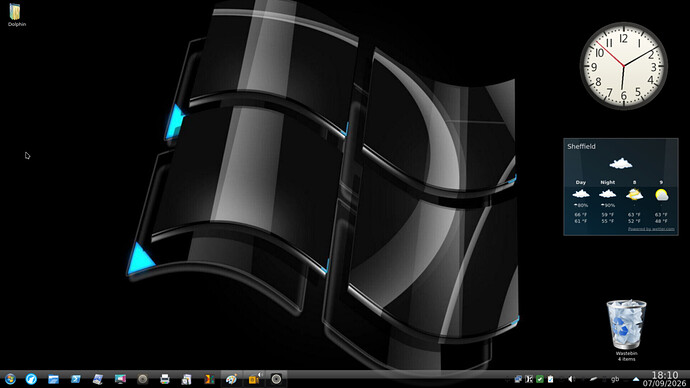Click the feather pen tray icon

coord(594,379)
